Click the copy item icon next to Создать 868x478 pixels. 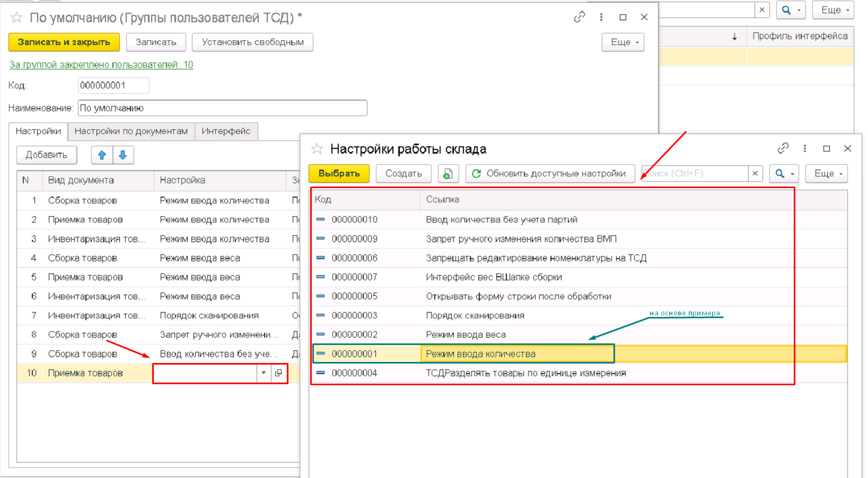click(x=448, y=174)
